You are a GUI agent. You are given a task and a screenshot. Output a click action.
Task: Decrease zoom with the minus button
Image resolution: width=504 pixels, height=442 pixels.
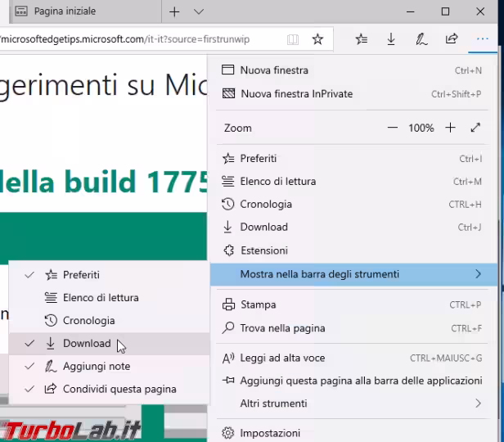(393, 128)
